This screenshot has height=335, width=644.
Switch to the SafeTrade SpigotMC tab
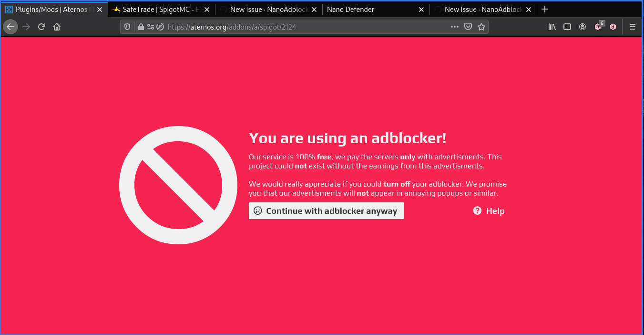157,9
